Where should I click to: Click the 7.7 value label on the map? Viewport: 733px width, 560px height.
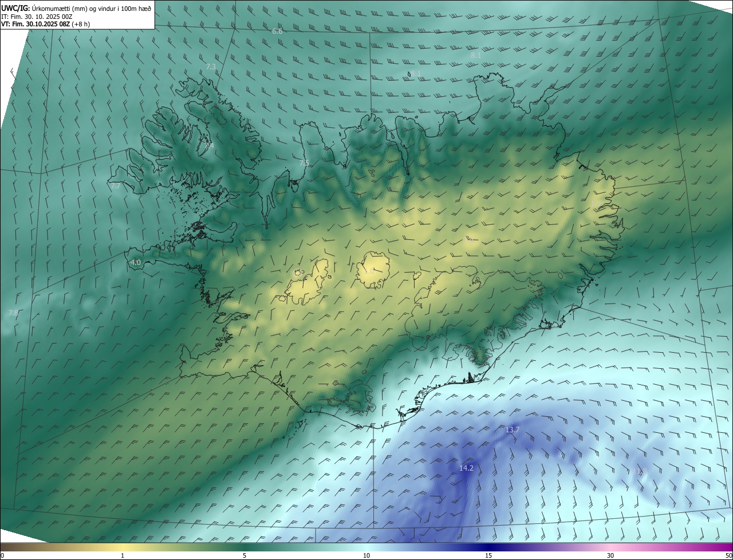(x=116, y=186)
